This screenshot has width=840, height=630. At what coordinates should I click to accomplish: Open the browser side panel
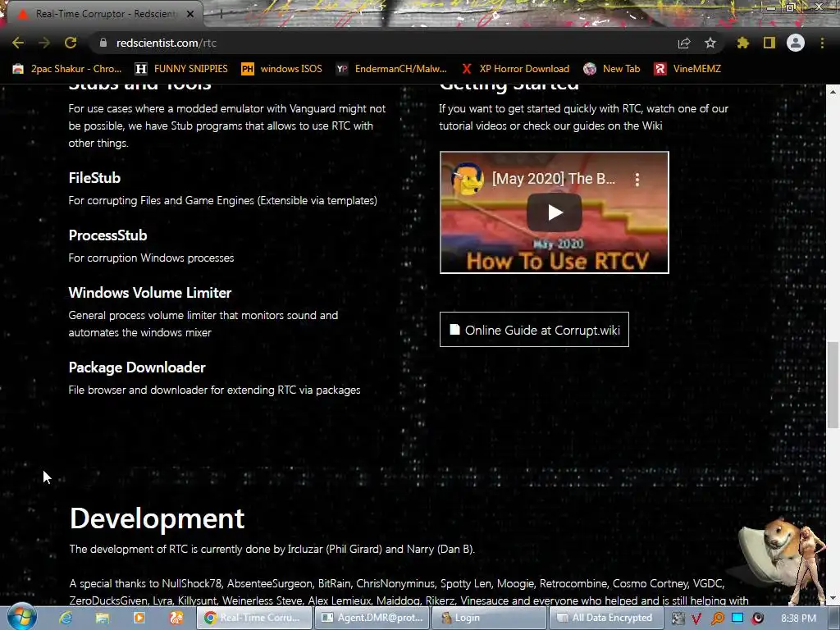769,43
